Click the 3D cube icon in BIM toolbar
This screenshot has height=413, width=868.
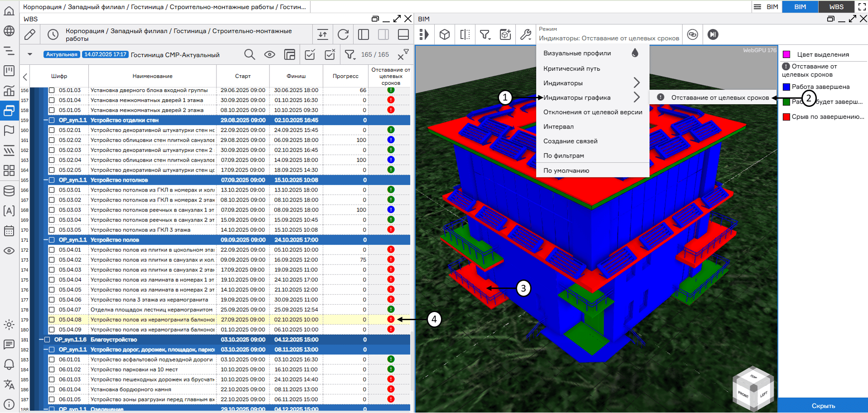tap(445, 34)
